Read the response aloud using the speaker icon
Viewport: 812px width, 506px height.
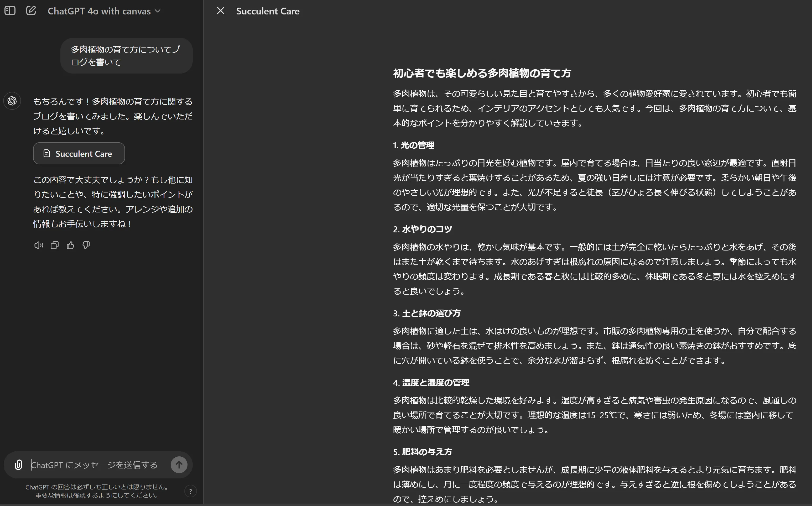[39, 245]
